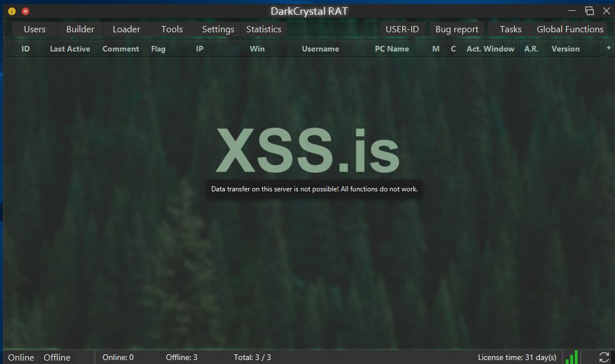Maximize the DarkCrystal RAT window

click(589, 11)
